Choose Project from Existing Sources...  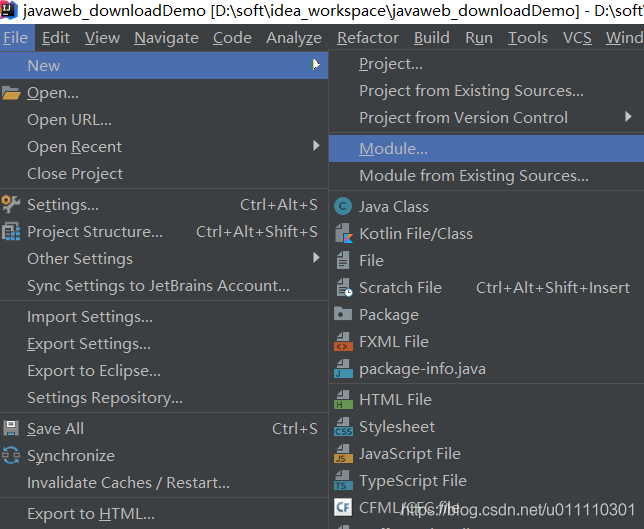[487, 90]
